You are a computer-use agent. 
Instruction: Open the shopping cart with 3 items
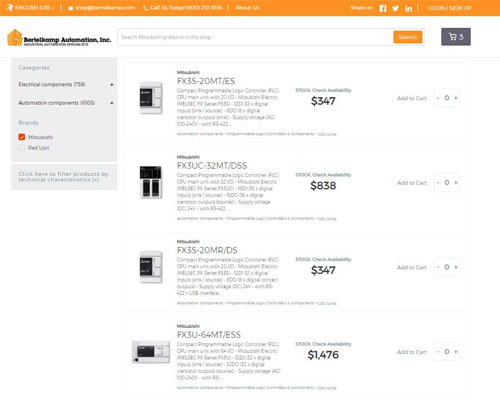click(x=456, y=37)
